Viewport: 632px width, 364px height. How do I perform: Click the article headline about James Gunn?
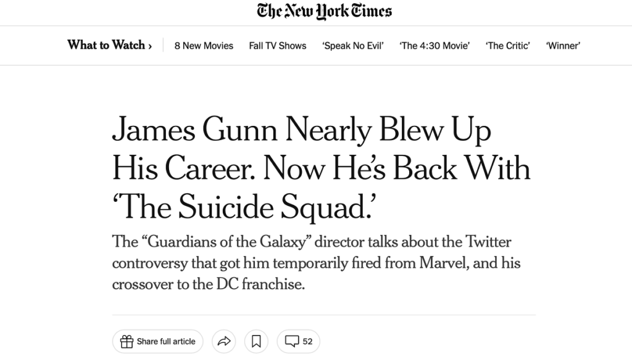[x=321, y=168]
